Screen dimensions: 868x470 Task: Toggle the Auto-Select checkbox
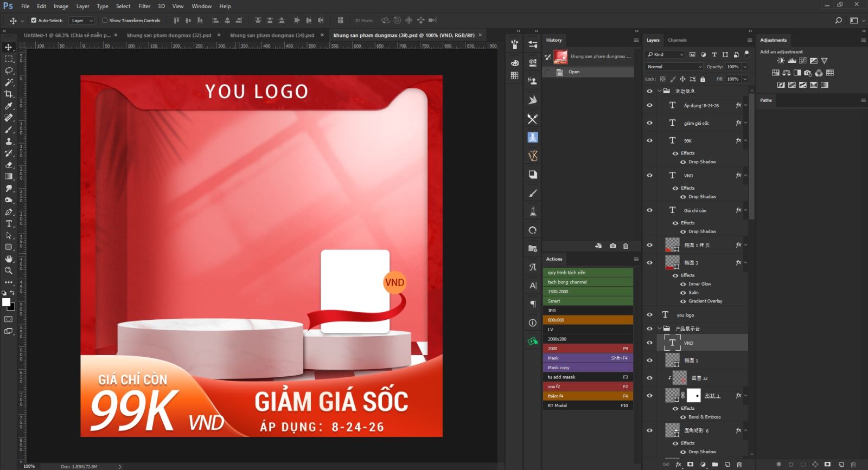34,21
